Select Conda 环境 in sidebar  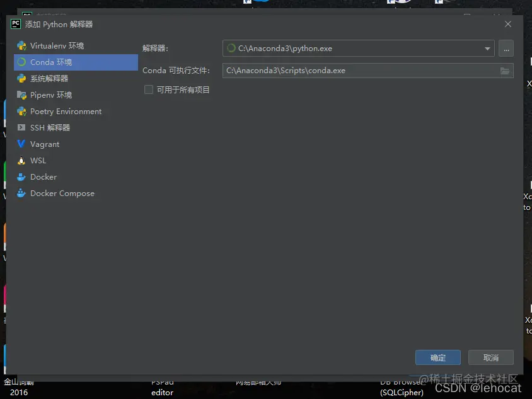(x=76, y=62)
